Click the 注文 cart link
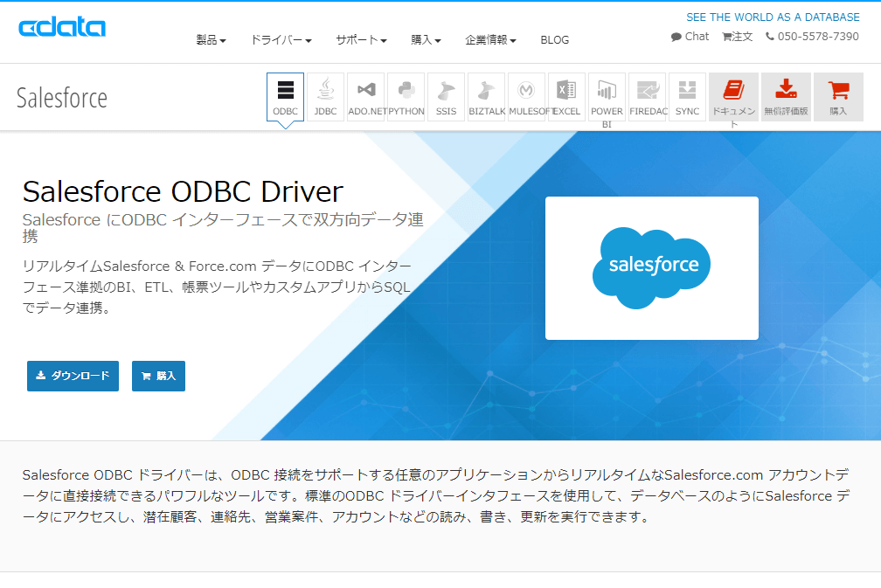 (x=737, y=37)
